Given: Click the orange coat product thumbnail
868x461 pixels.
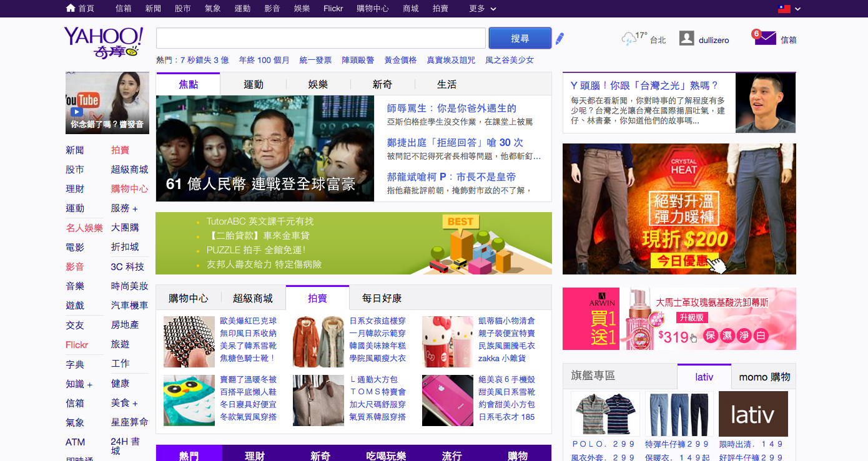Looking at the screenshot, I should (318, 342).
